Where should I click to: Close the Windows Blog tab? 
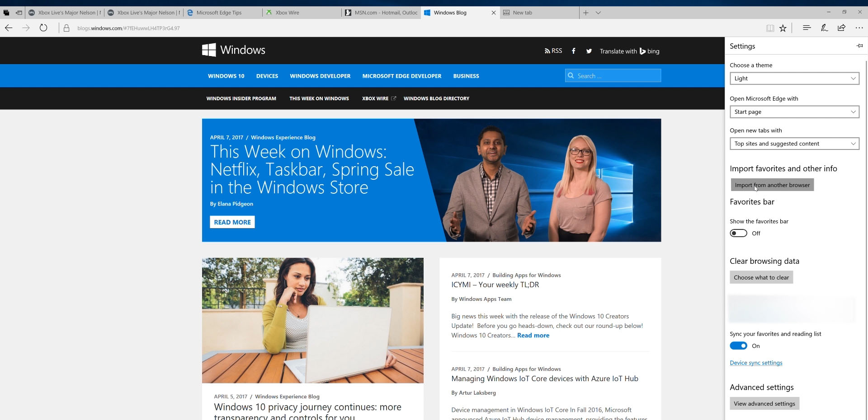coord(493,13)
